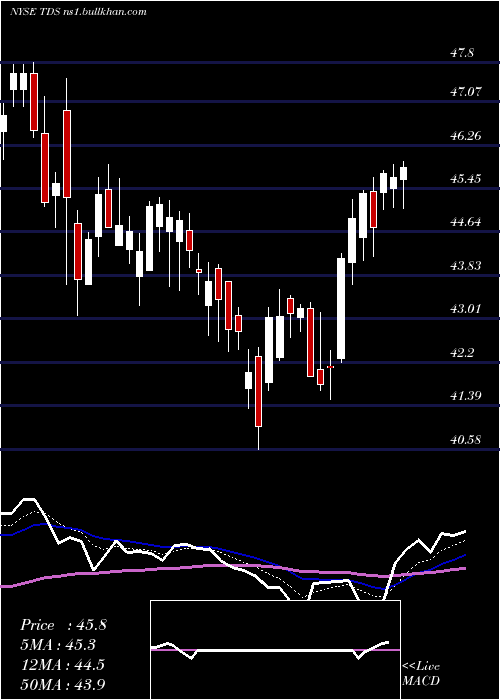Click the 44.64 price axis label
The width and height of the screenshot is (500, 700).
point(466,222)
